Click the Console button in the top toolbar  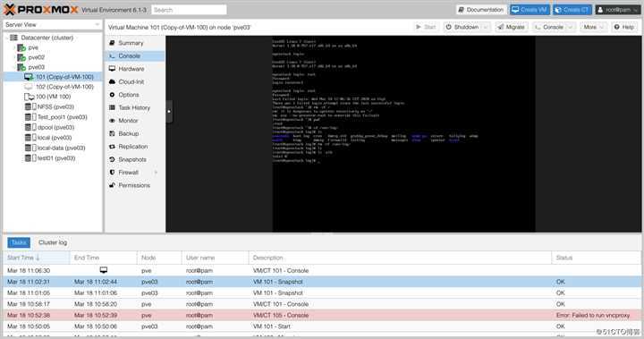pyautogui.click(x=549, y=27)
